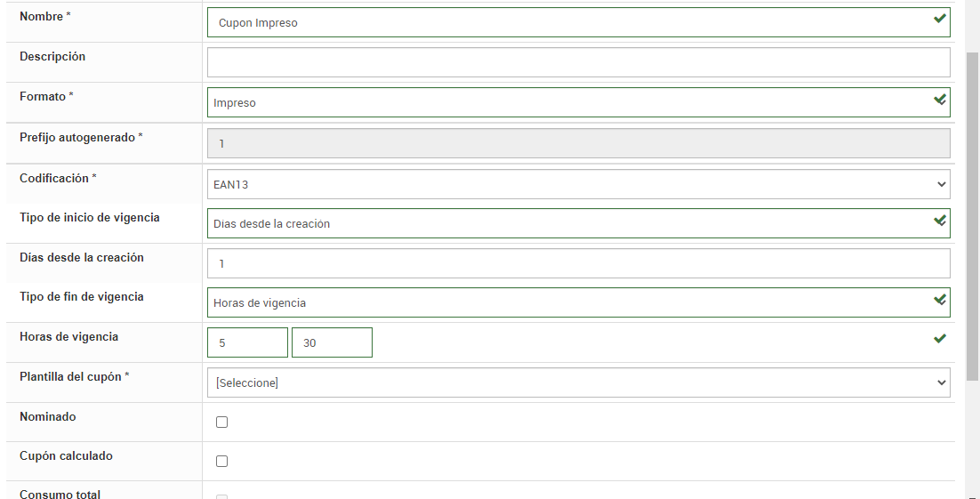Open the Tipo de fin de vigencia selector
The width and height of the screenshot is (980, 499).
coord(569,302)
